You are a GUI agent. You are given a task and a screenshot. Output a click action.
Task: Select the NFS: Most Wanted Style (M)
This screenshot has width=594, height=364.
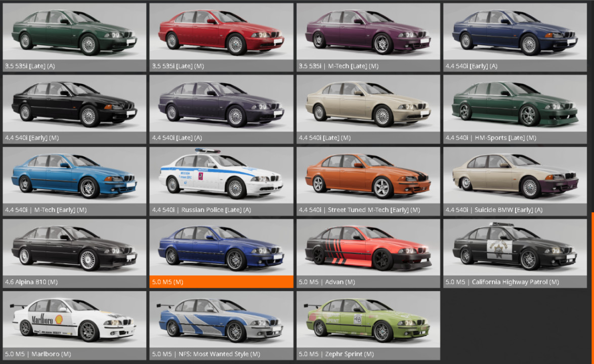click(x=221, y=326)
